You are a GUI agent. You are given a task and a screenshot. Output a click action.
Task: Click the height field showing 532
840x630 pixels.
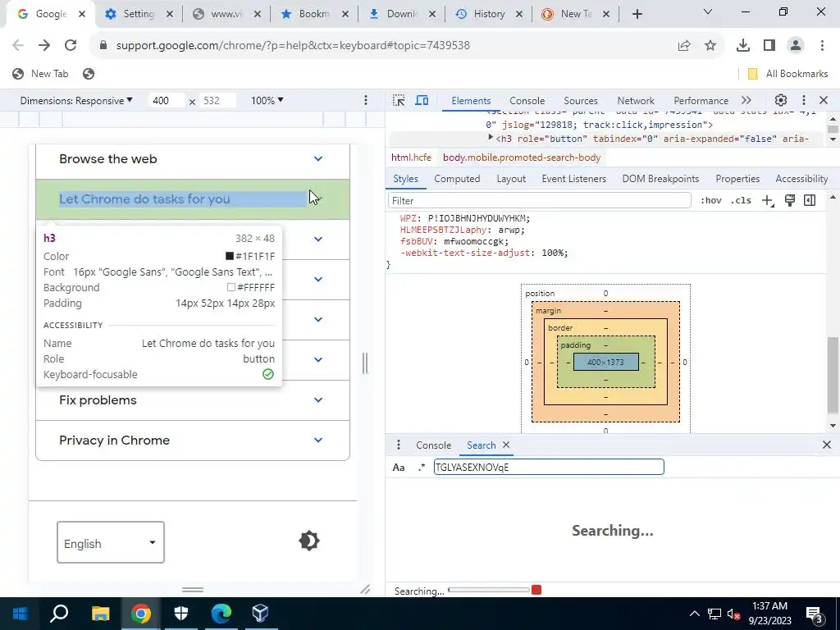(217, 101)
